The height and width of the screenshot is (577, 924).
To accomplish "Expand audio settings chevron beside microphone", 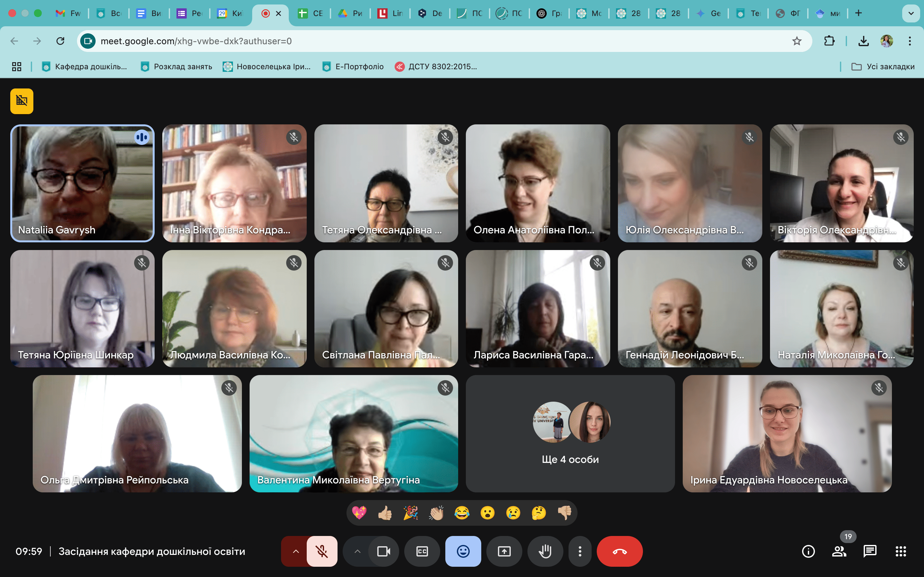I will tap(295, 551).
